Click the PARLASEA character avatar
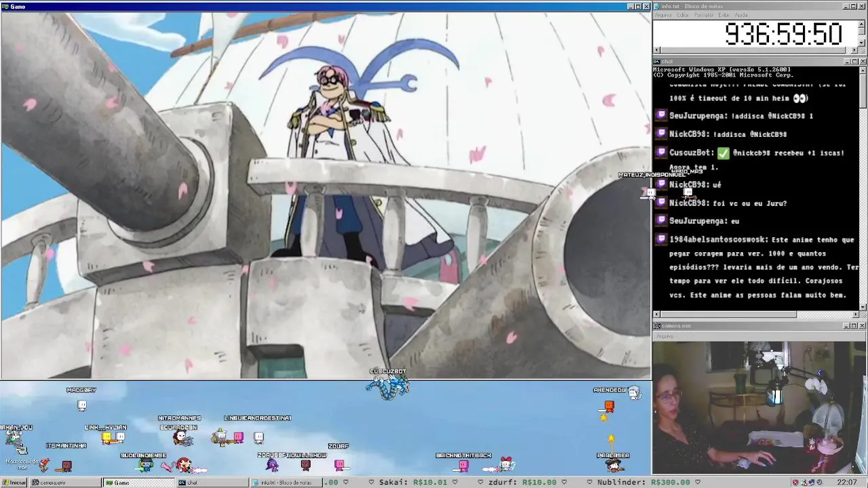 (x=614, y=465)
